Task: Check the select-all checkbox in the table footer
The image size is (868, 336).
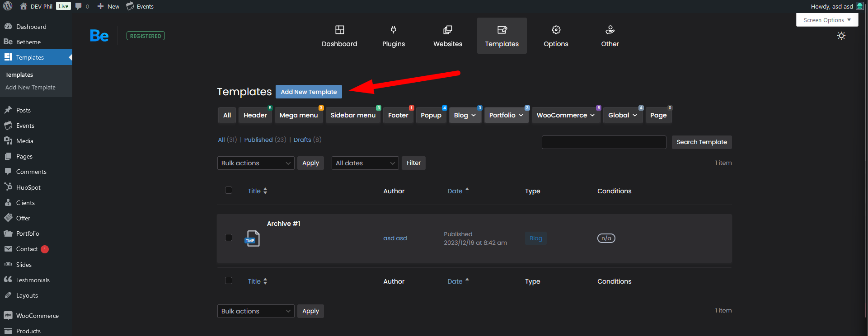Action: coord(229,280)
